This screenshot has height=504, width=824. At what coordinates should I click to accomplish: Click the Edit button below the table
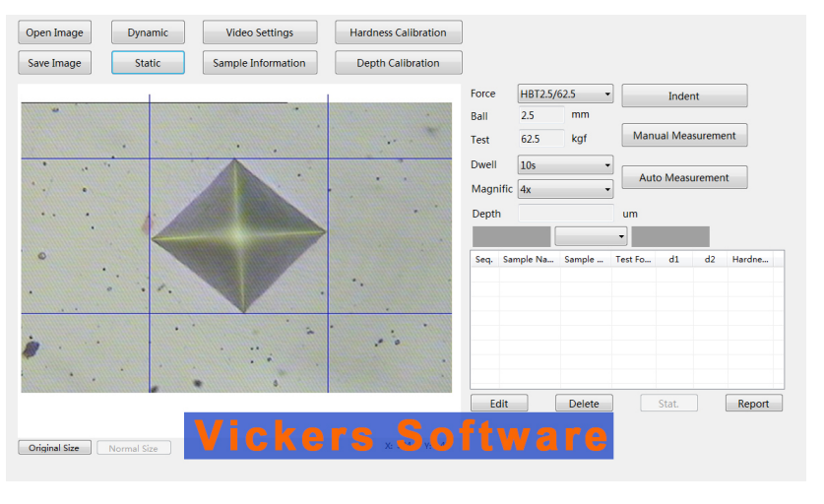click(499, 404)
